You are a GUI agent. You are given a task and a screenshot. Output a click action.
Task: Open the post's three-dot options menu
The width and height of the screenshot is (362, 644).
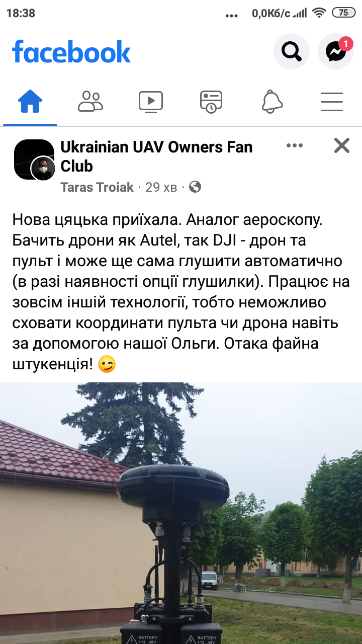[x=295, y=145]
